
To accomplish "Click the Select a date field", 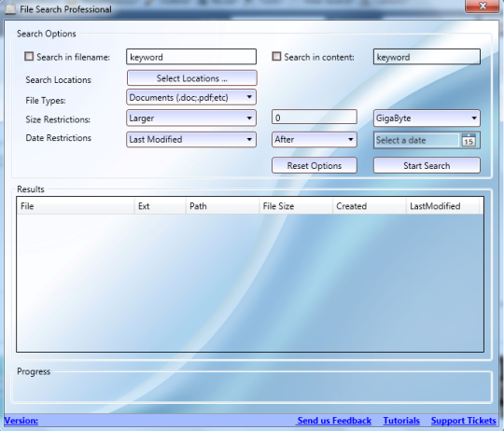I will 416,140.
